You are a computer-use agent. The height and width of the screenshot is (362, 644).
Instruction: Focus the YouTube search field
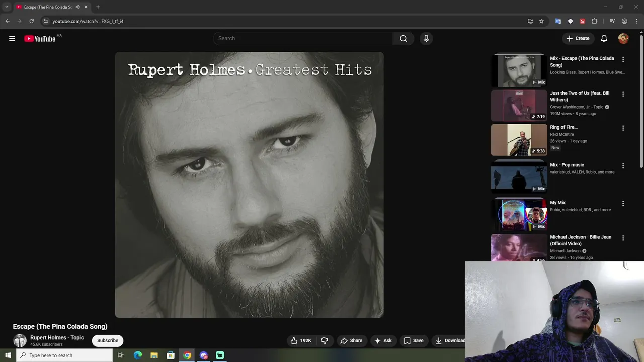303,39
